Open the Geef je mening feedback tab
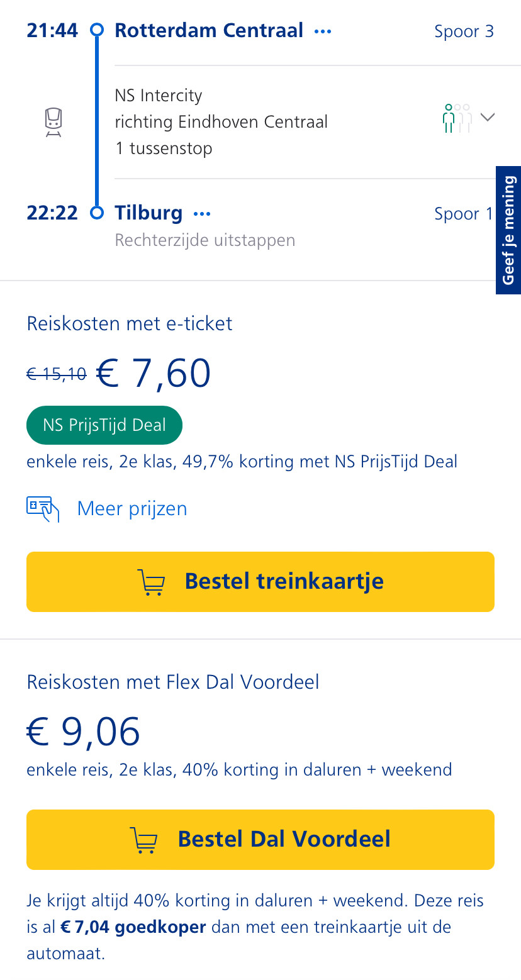This screenshot has width=521, height=980. (x=508, y=230)
